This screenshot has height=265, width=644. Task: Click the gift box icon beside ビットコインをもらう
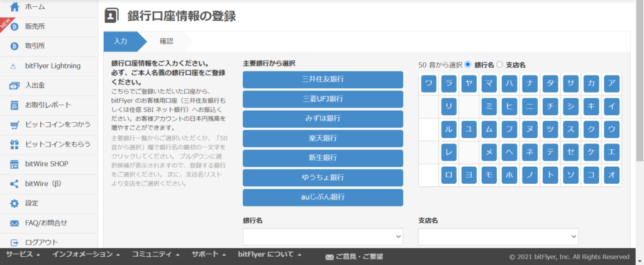(14, 145)
